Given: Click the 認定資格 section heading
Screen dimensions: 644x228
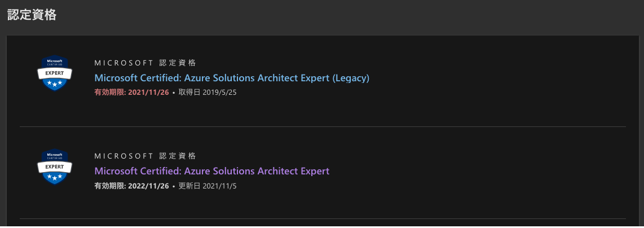Looking at the screenshot, I should [32, 15].
